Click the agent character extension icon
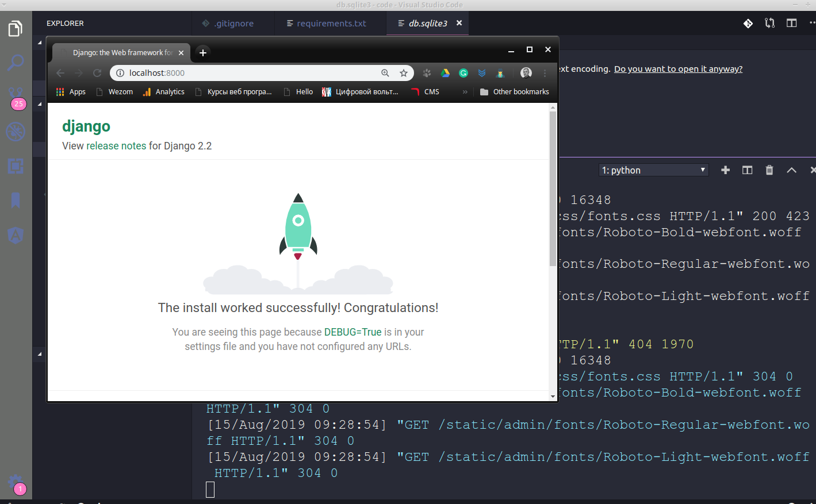 500,73
